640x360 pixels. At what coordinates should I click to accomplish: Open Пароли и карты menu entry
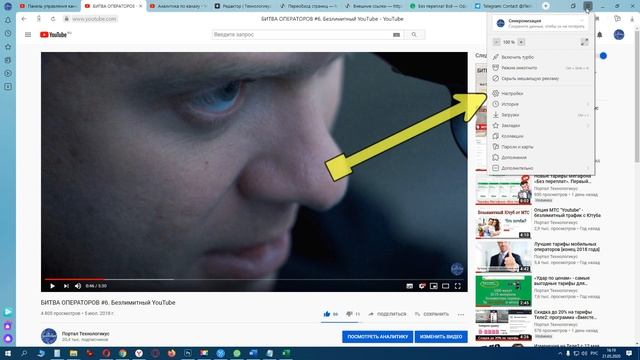541,147
